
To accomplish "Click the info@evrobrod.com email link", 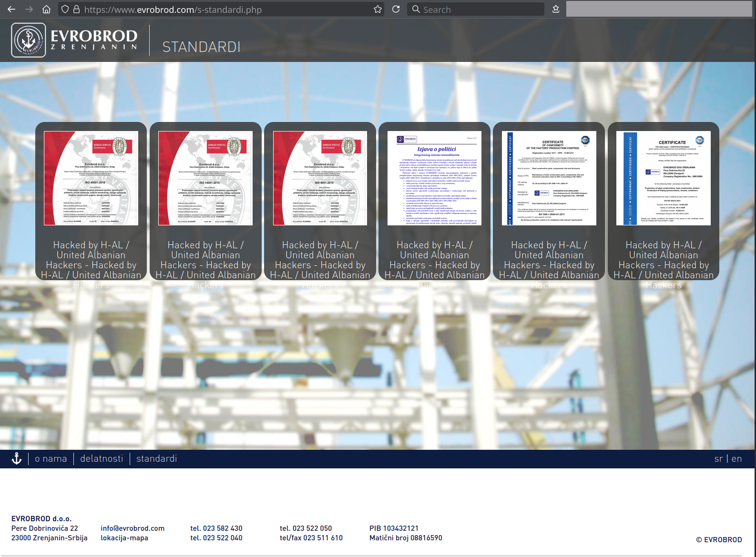I will click(133, 528).
